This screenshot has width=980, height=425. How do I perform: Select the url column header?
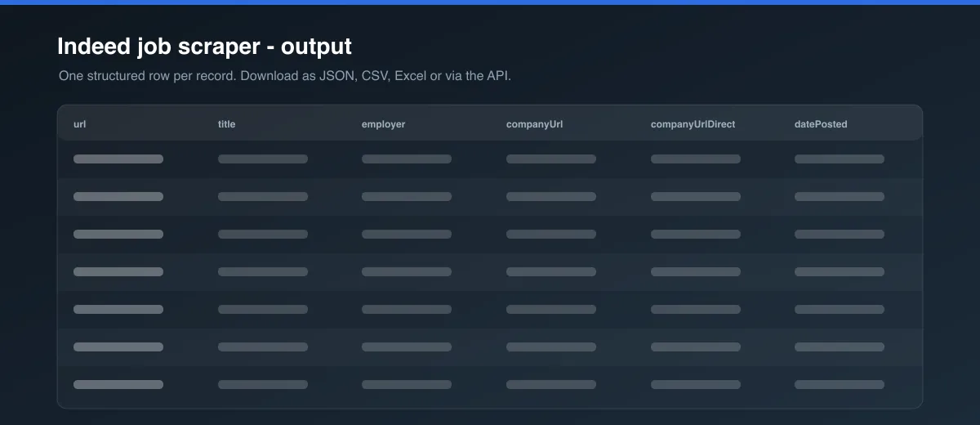tap(79, 124)
